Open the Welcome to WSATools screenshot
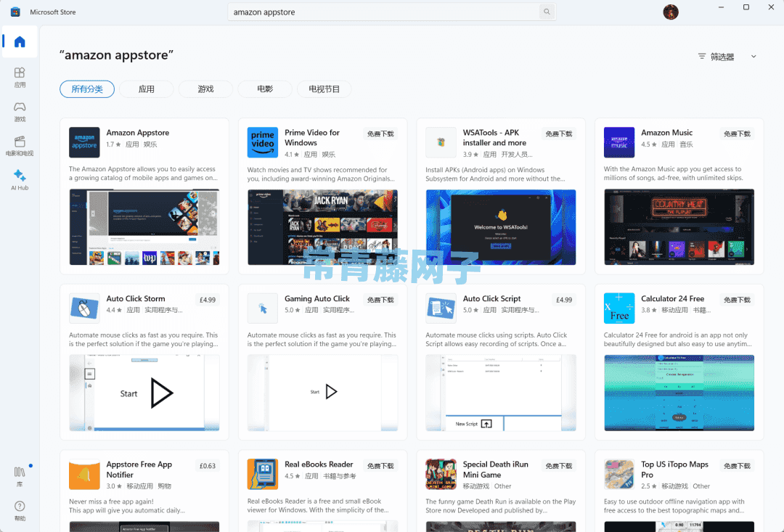This screenshot has width=784, height=532. point(501,227)
